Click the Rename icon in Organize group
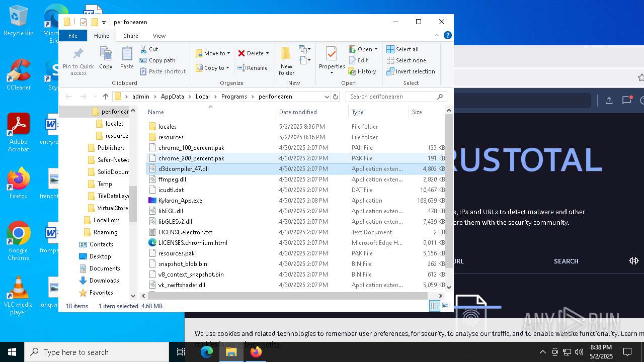The width and height of the screenshot is (644, 362). (242, 68)
